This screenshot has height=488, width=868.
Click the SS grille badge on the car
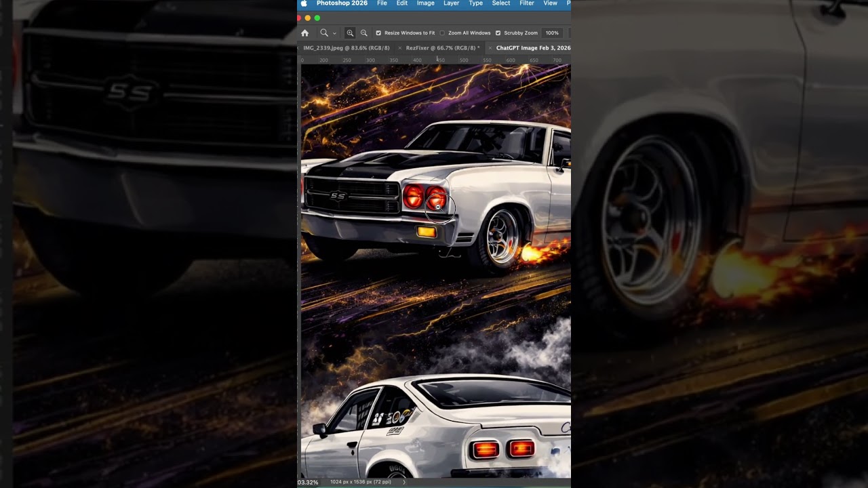[338, 196]
